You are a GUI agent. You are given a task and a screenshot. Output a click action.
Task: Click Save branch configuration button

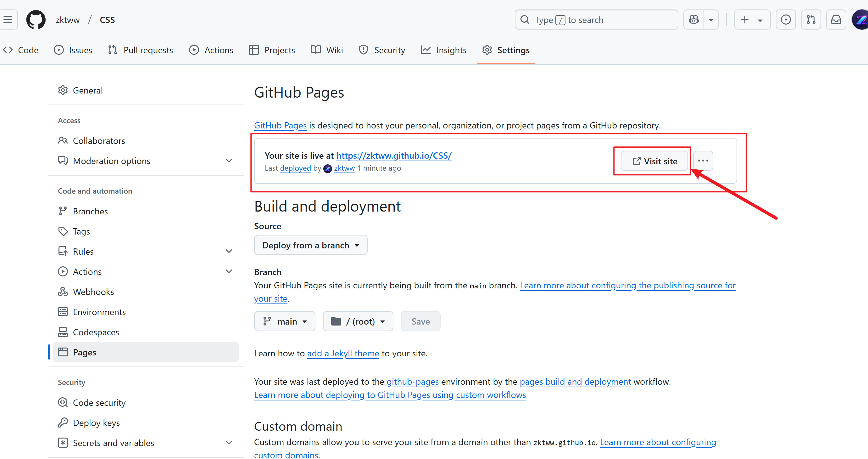(x=421, y=321)
